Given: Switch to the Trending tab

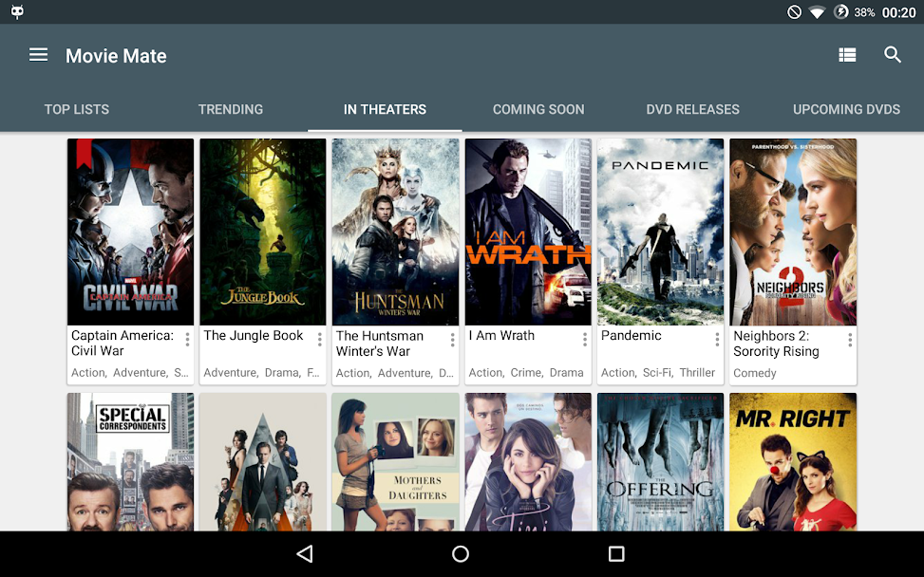Looking at the screenshot, I should (231, 109).
